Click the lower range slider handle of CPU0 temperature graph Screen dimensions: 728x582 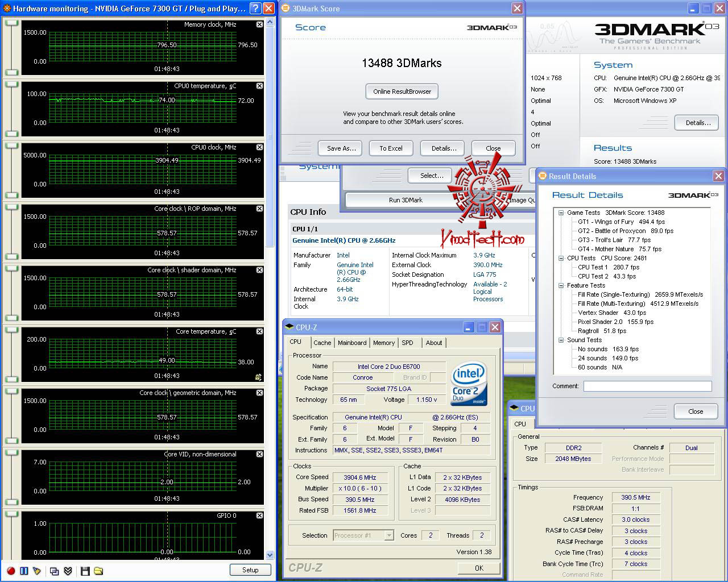(x=11, y=133)
